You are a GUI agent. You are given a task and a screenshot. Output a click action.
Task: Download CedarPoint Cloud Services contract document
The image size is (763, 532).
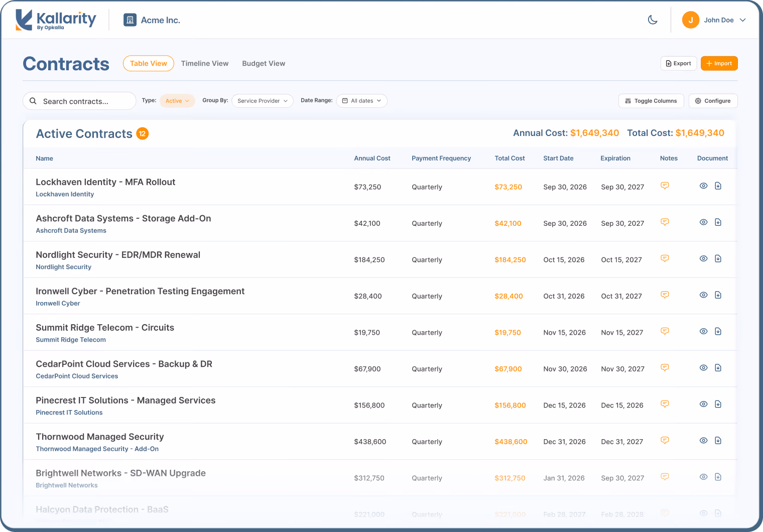(718, 368)
